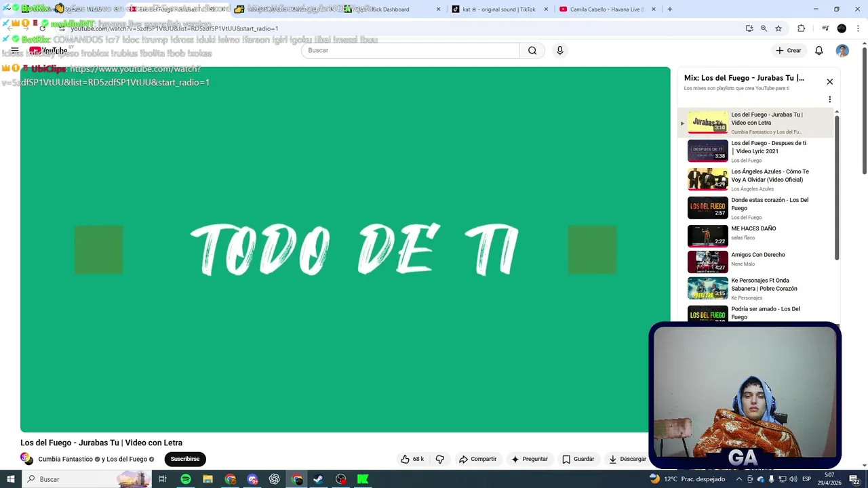
Task: Click the video title Jurabas Tu below player
Action: coord(101,443)
